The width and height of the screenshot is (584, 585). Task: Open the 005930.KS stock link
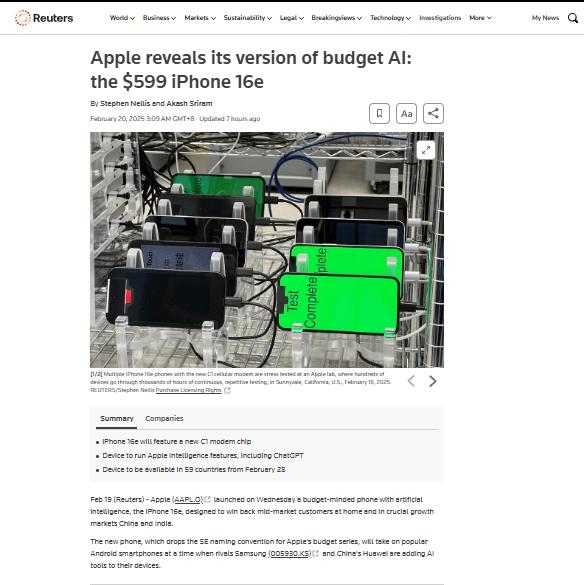point(290,554)
